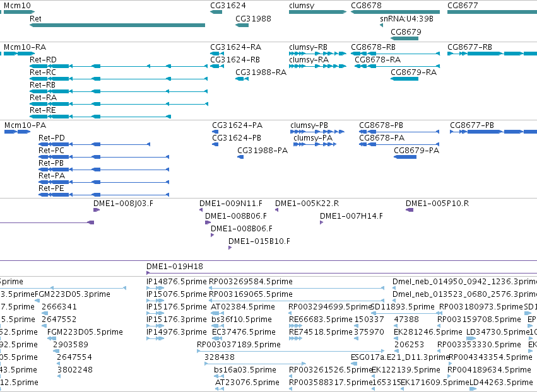Screen dimensions: 537x392
Task: Click the LD34730.5prime EST label
Action: (x=498, y=332)
